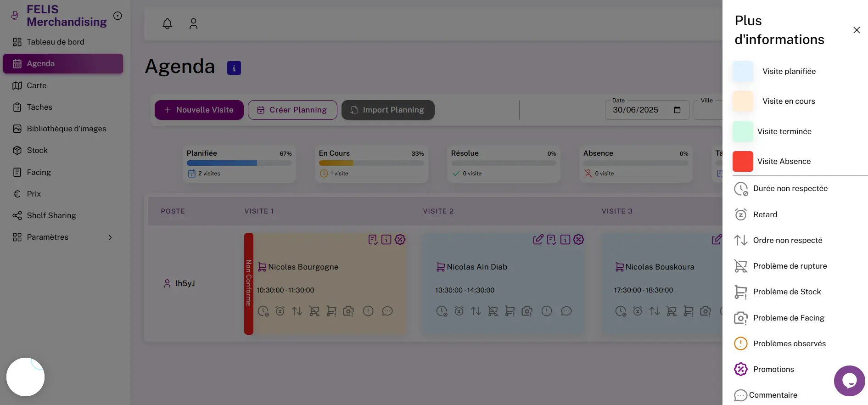Open the Ville dropdown field
This screenshot has height=405, width=868.
[x=708, y=110]
